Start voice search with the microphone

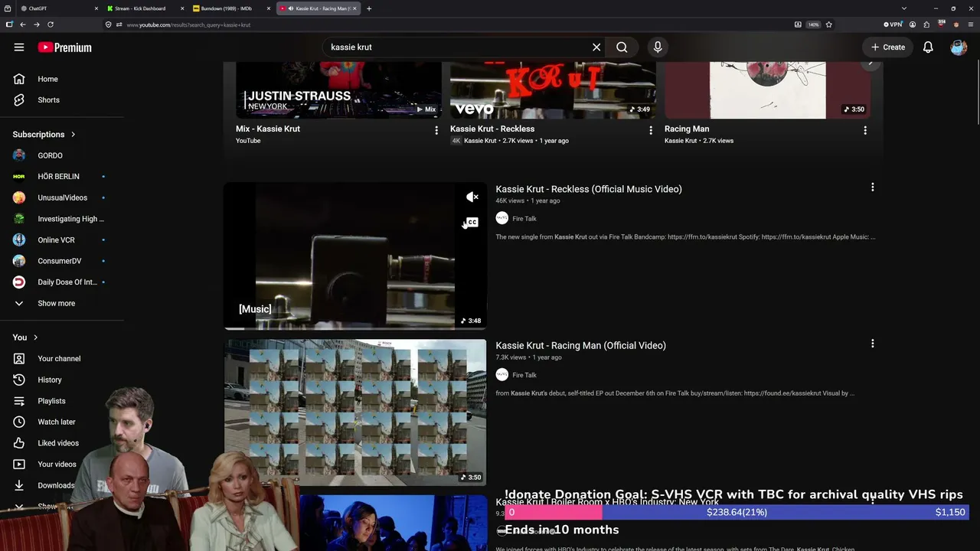(x=658, y=47)
